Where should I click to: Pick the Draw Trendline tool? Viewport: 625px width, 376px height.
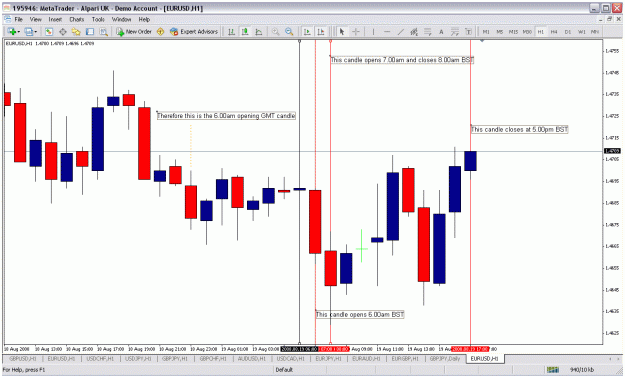(x=400, y=31)
